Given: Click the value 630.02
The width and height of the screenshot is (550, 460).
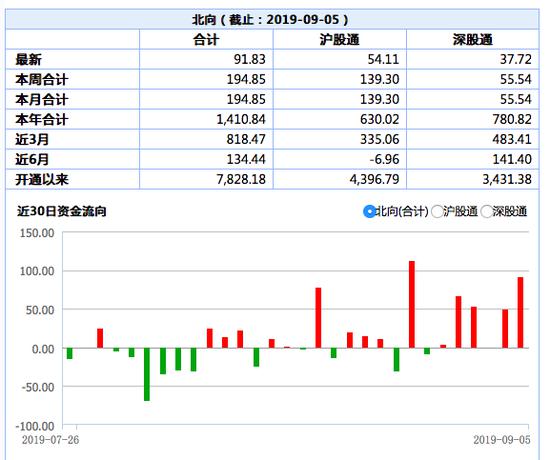Looking at the screenshot, I should 380,119.
